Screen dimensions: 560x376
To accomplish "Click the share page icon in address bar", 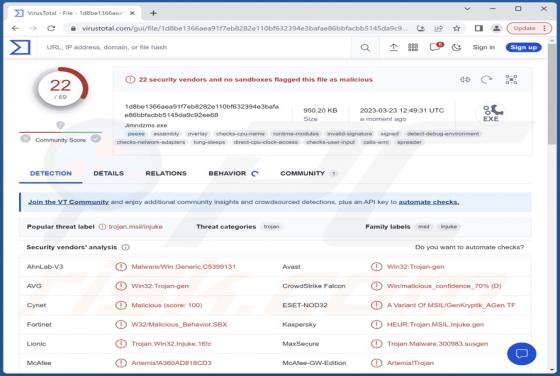I will (x=439, y=28).
